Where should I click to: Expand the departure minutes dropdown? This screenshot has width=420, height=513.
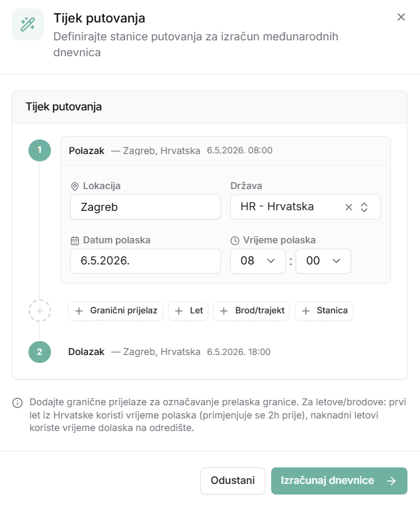click(x=323, y=260)
